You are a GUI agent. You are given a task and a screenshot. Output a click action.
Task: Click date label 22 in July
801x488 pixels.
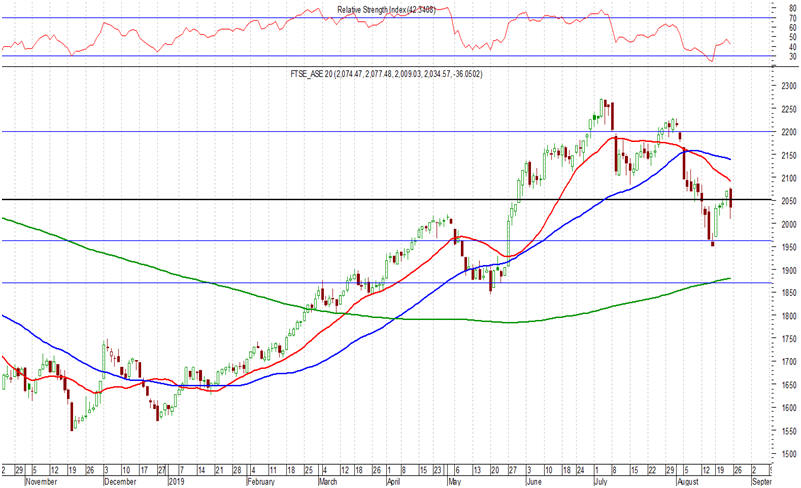click(x=652, y=471)
